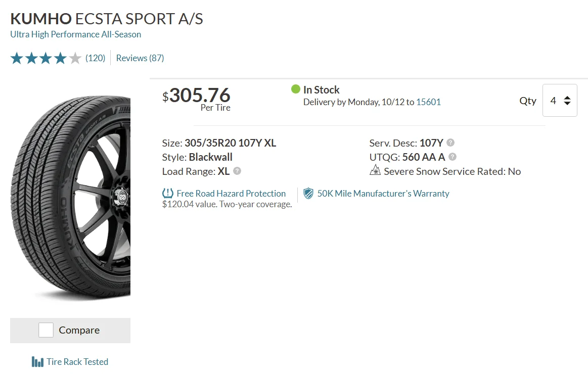Click the Serv. Desc help question icon

click(450, 143)
